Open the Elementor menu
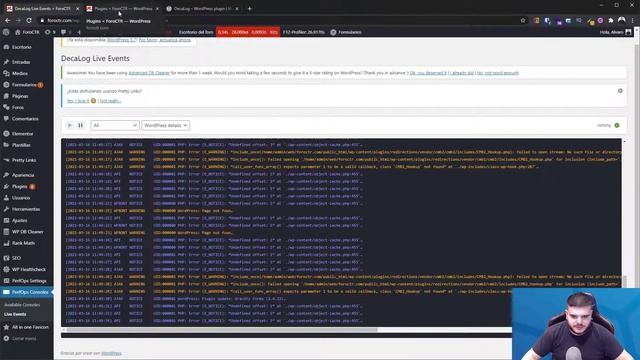Image resolution: width=640 pixels, height=360 pixels. coord(22,134)
